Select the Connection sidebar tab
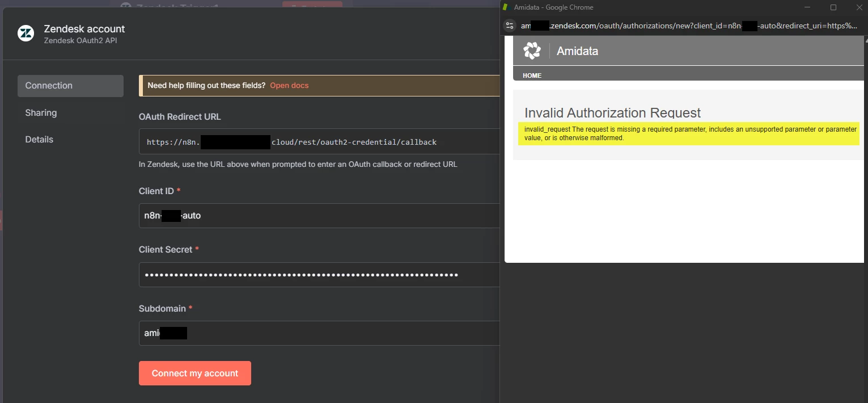868x403 pixels. pyautogui.click(x=70, y=86)
